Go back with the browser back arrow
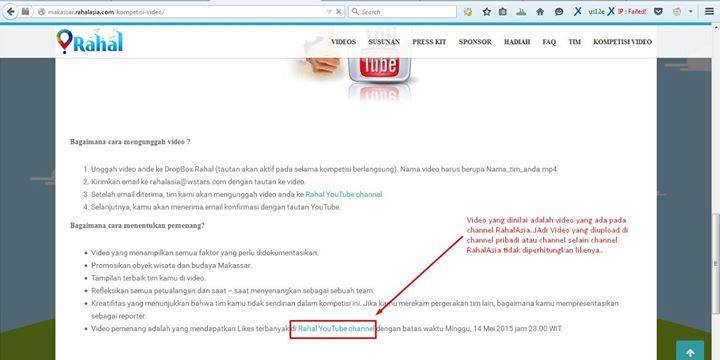 point(10,11)
